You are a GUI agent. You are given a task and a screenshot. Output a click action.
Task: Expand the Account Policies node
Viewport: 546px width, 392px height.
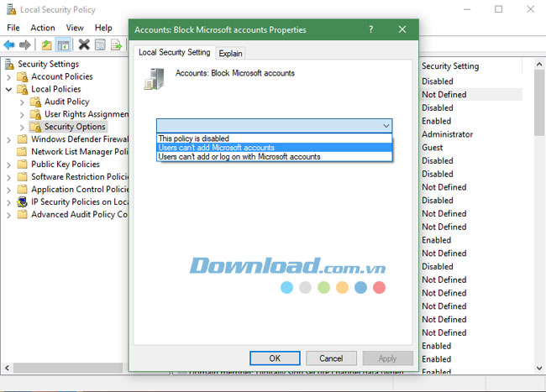(9, 77)
